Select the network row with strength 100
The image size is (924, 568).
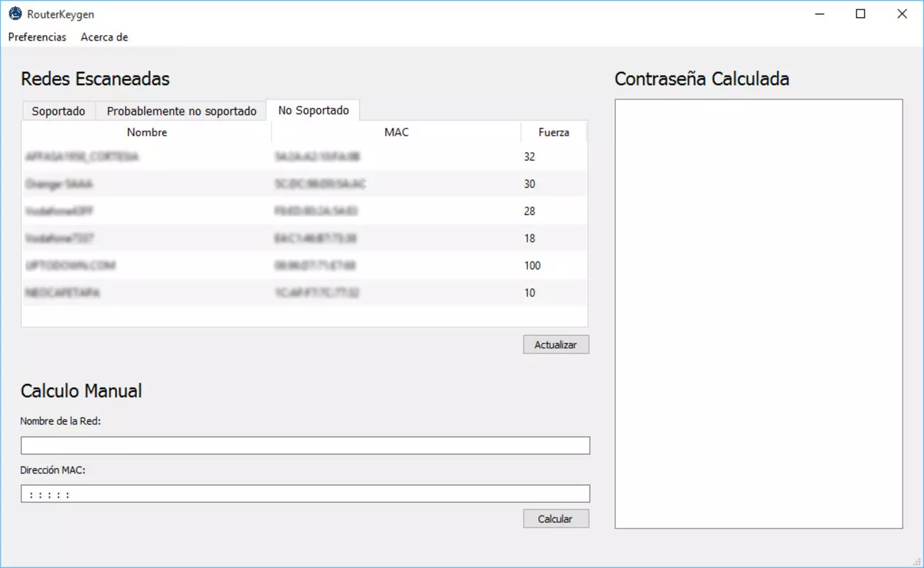[304, 266]
